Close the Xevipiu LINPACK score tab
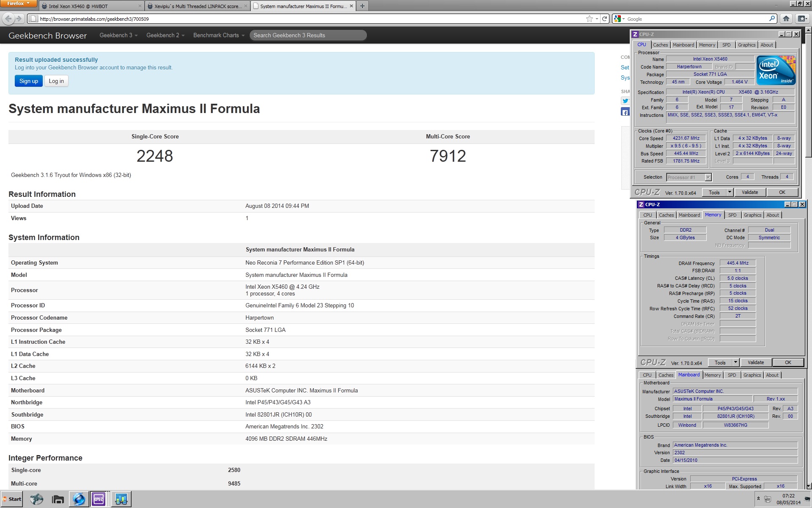Viewport: 812px width, 508px height. coord(245,6)
